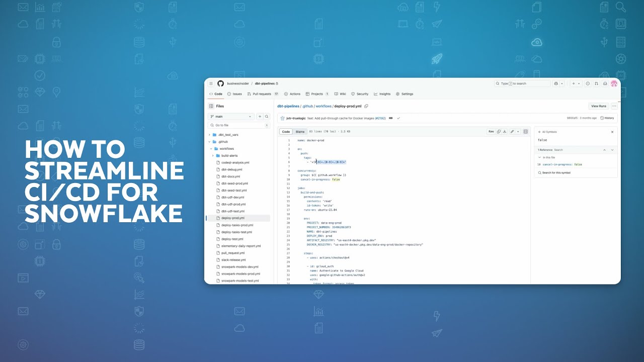The image size is (644, 362).
Task: Focus the Go to file field
Action: [239, 125]
